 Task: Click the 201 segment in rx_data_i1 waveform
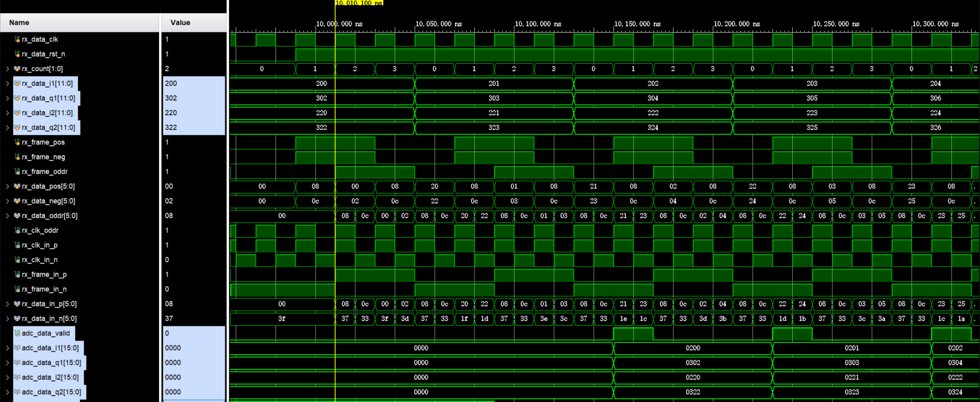coord(494,83)
